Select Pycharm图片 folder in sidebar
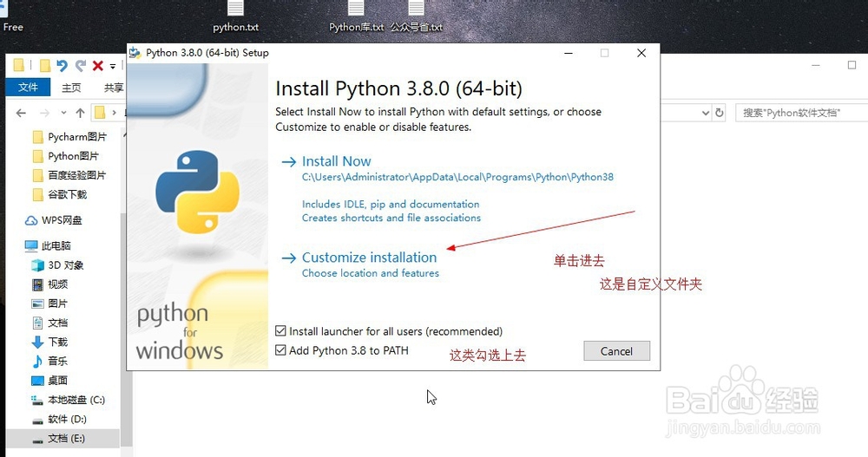 click(69, 137)
